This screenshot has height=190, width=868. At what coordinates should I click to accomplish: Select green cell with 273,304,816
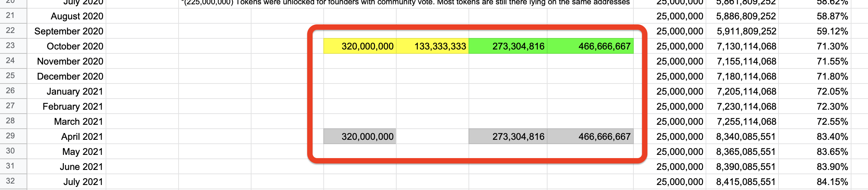(x=508, y=46)
